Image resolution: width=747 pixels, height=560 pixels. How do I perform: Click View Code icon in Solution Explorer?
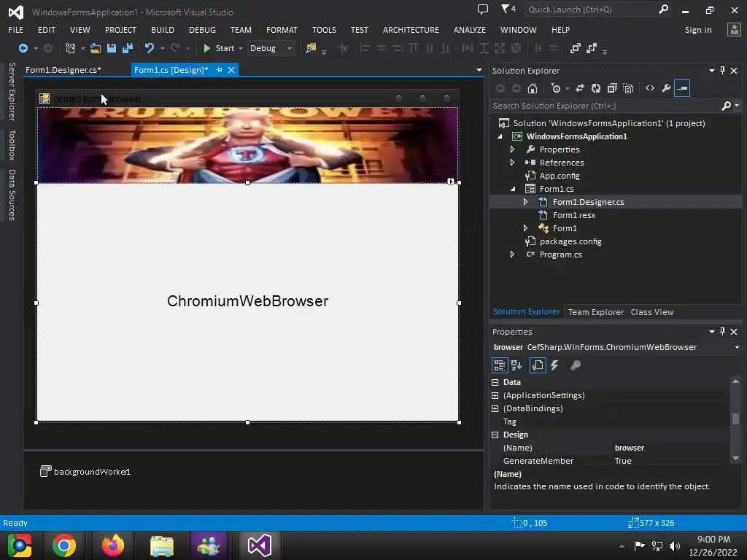click(650, 88)
